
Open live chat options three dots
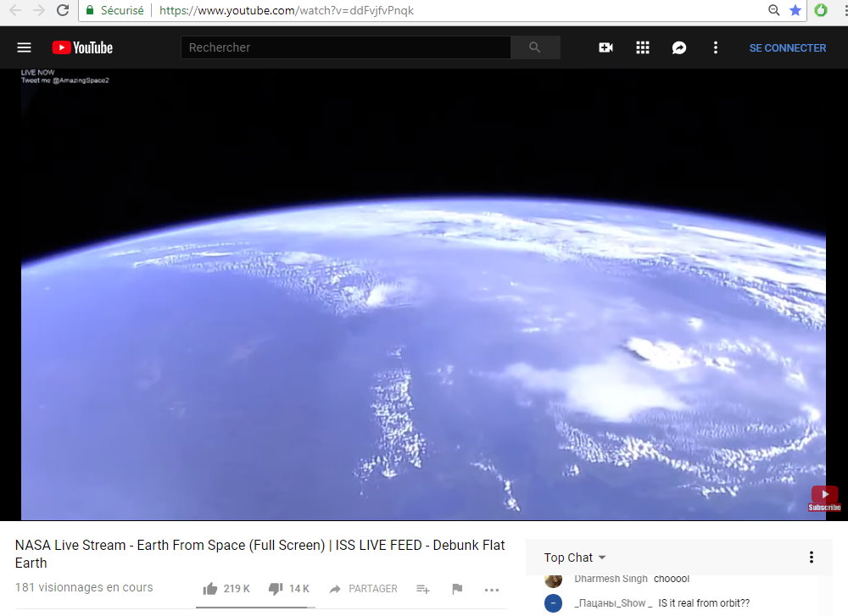coord(812,557)
